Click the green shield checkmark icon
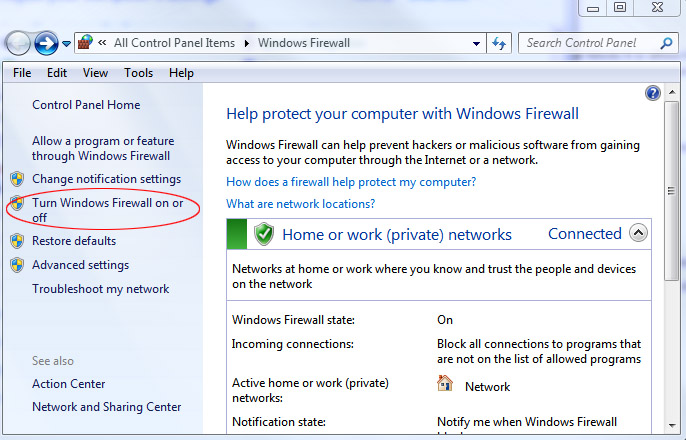 [x=264, y=234]
